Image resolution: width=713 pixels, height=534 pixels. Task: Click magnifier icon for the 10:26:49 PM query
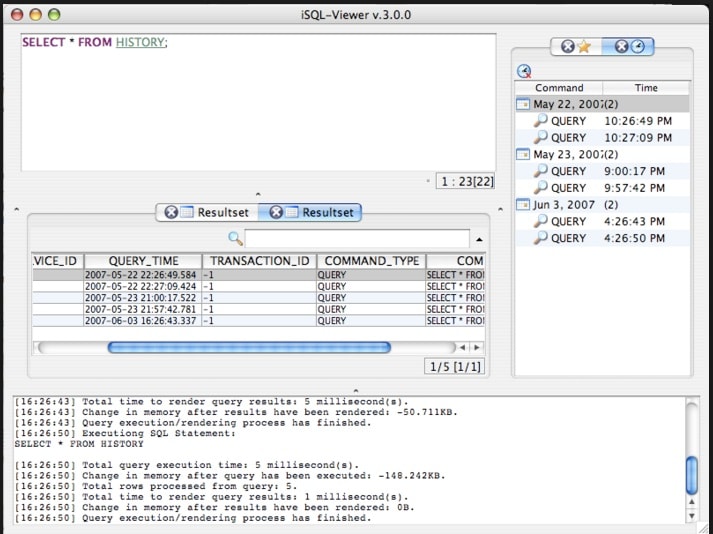540,121
